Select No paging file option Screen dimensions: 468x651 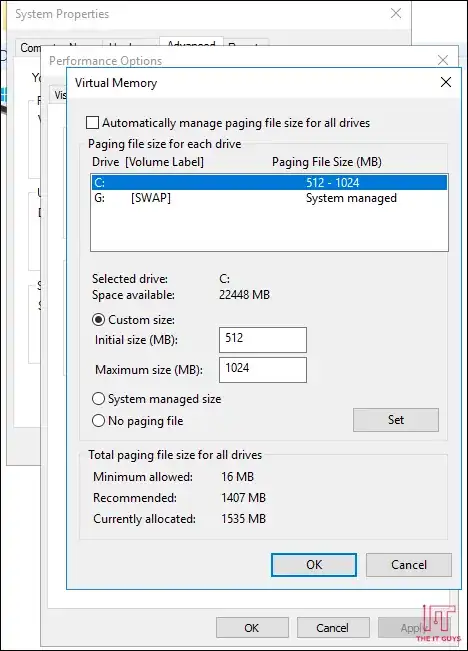click(98, 421)
